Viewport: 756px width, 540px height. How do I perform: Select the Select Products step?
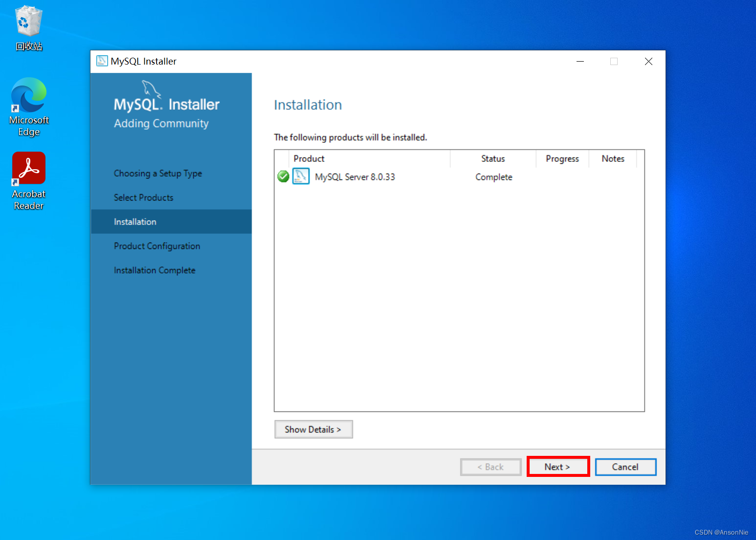coord(143,197)
